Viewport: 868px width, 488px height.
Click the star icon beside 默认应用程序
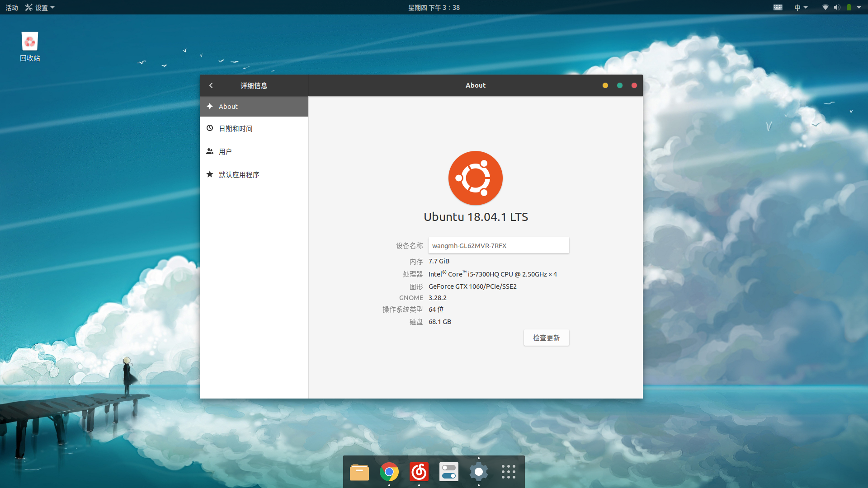tap(210, 174)
